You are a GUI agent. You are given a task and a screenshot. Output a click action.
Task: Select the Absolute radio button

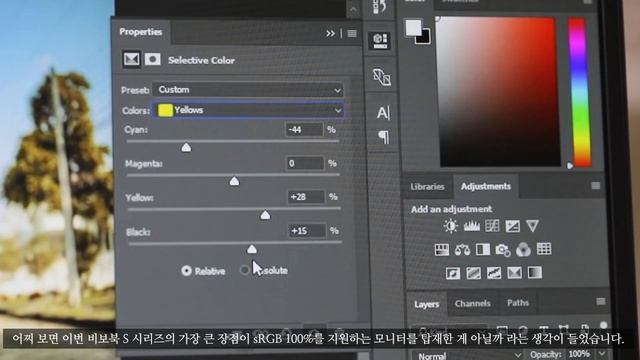(244, 270)
